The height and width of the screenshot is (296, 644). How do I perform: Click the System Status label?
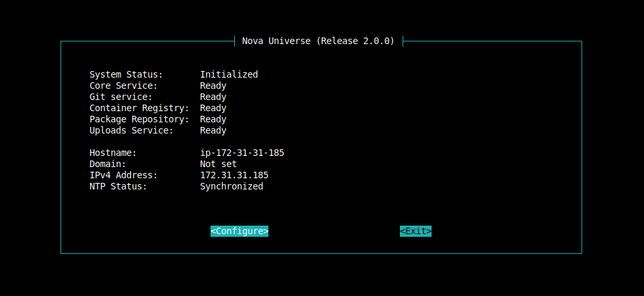coord(126,75)
